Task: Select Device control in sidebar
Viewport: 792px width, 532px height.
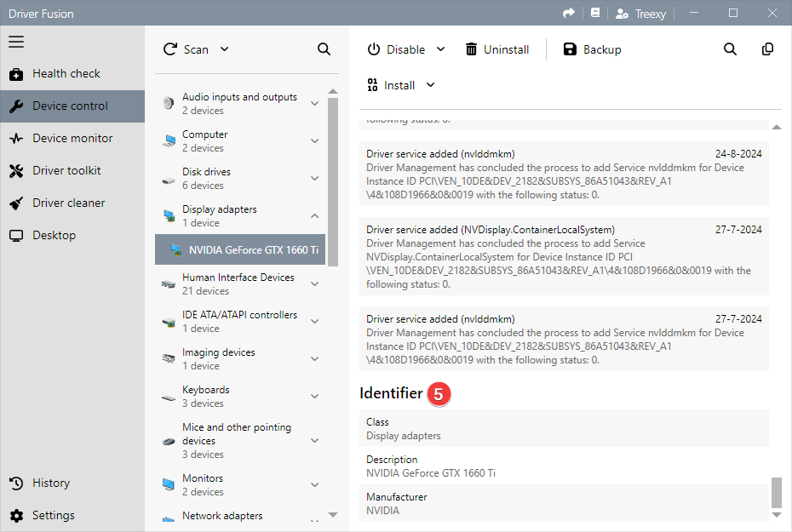Action: click(x=72, y=106)
